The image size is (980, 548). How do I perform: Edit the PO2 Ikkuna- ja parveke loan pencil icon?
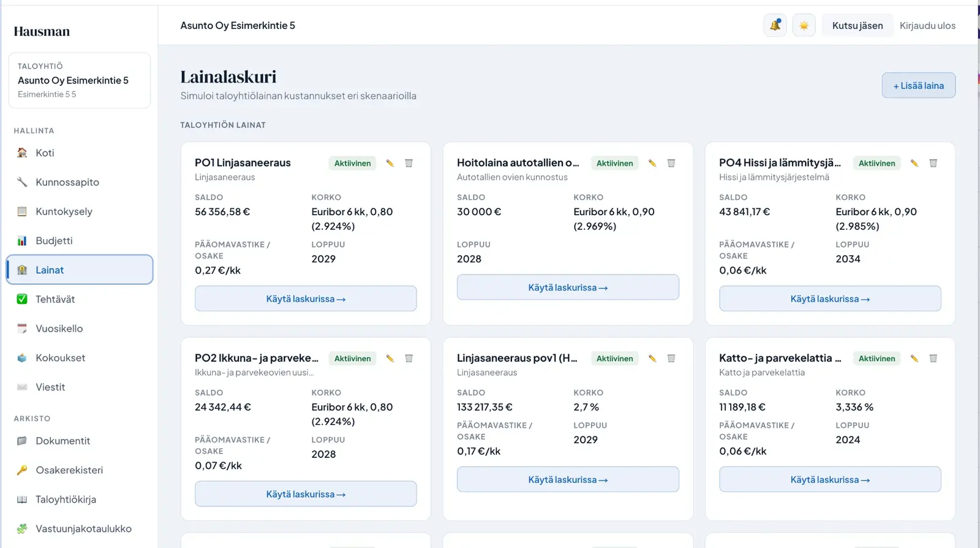[390, 359]
